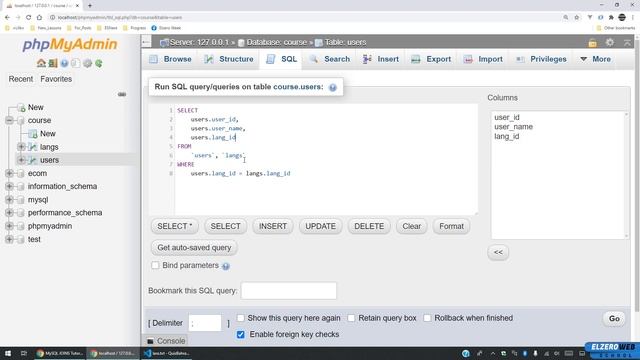Screen dimensions: 640x360
Task: Click the Clear button
Action: tap(411, 227)
